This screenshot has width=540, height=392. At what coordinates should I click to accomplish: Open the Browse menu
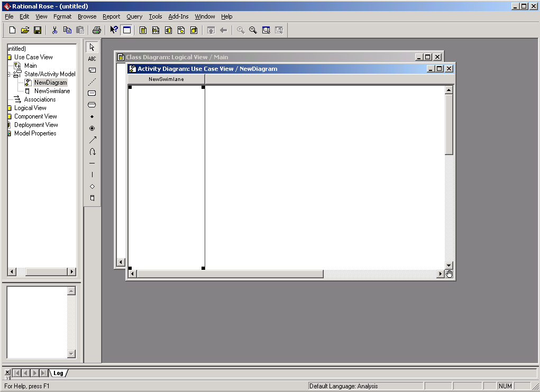point(87,16)
